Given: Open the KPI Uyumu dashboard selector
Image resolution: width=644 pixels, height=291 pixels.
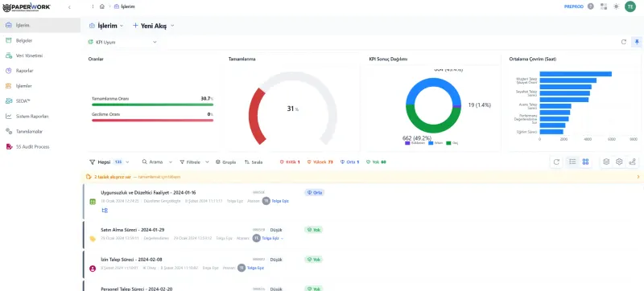Looking at the screenshot, I should [x=122, y=42].
